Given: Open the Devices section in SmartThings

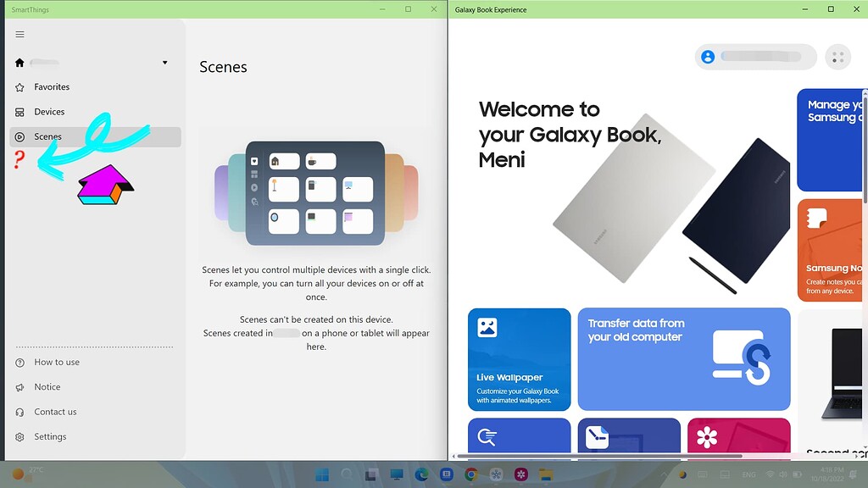Looking at the screenshot, I should pos(48,111).
